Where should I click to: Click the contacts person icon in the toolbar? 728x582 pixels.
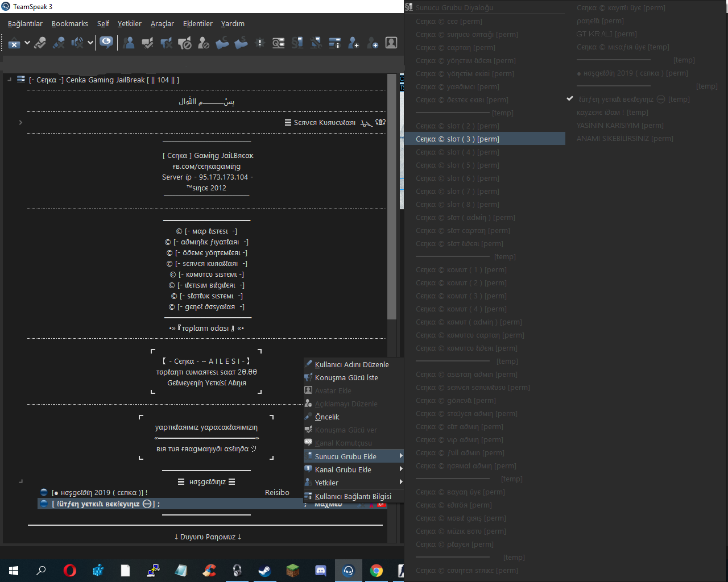[129, 43]
